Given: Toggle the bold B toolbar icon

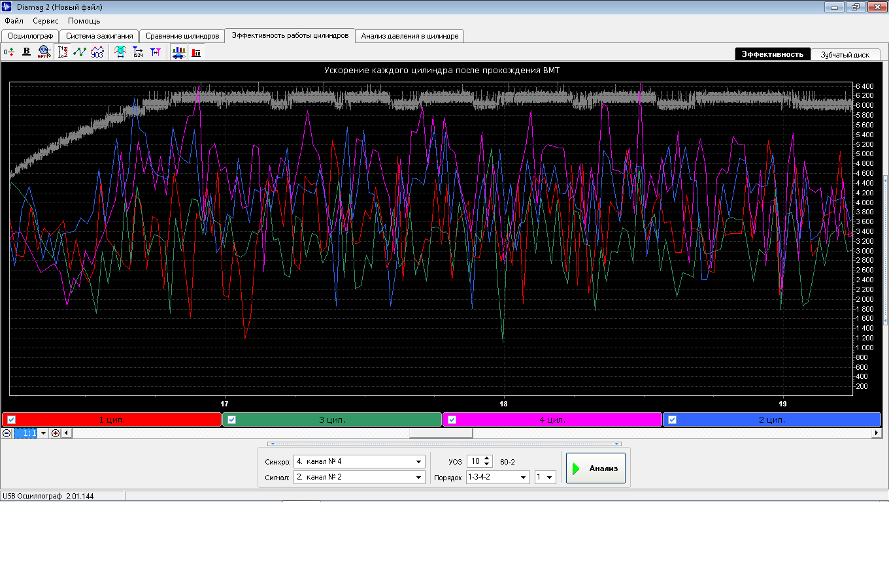Looking at the screenshot, I should 26,52.
